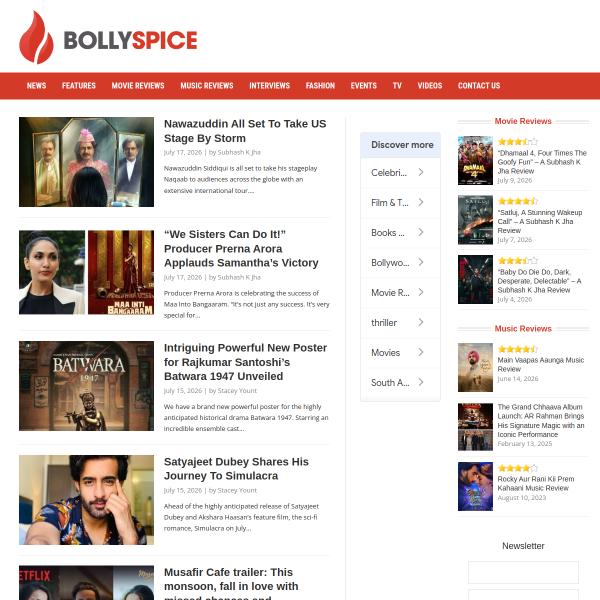The height and width of the screenshot is (600, 600).
Task: Click the BollySpice flame logo
Action: (36, 38)
